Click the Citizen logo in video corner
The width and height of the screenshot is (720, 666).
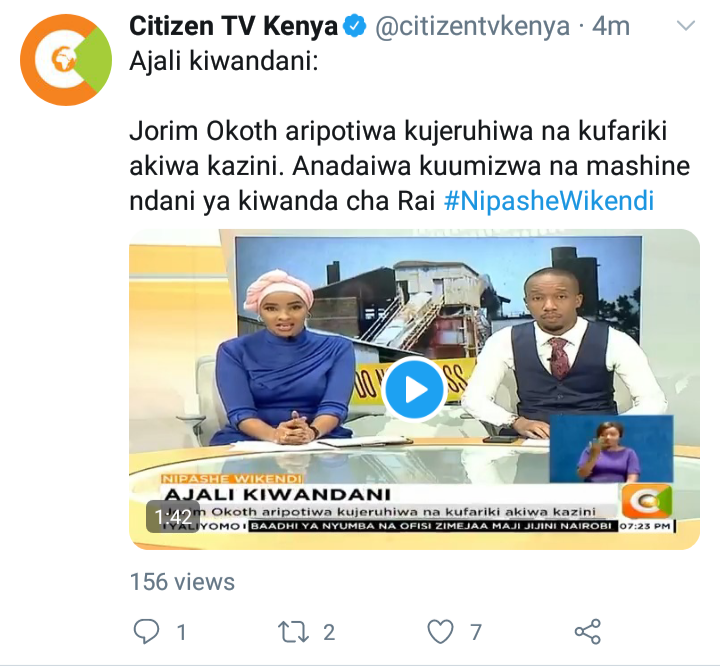[647, 501]
